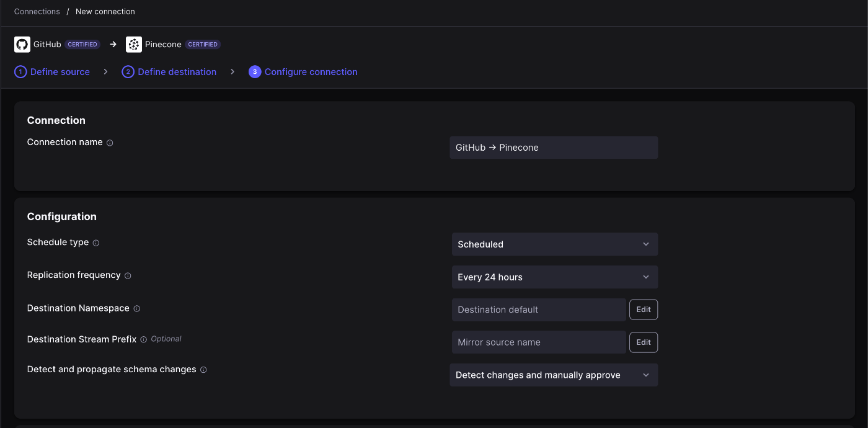Expand the Replication frequency dropdown

(x=554, y=277)
